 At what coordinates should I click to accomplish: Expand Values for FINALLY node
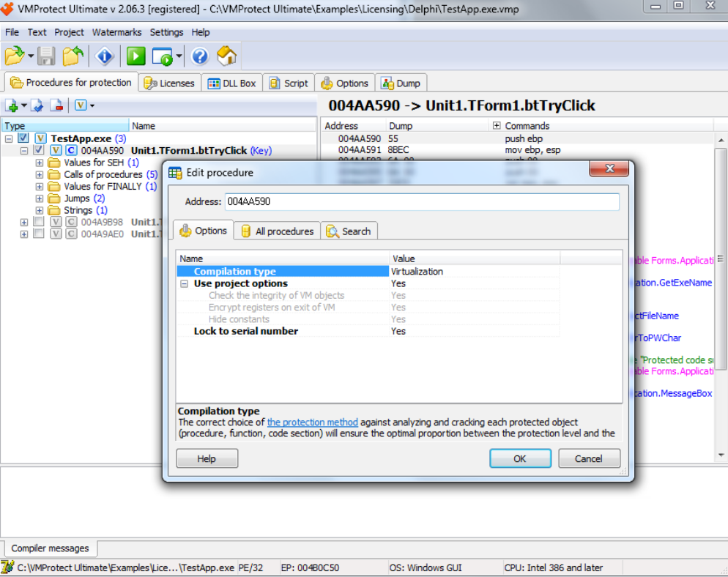pyautogui.click(x=40, y=187)
